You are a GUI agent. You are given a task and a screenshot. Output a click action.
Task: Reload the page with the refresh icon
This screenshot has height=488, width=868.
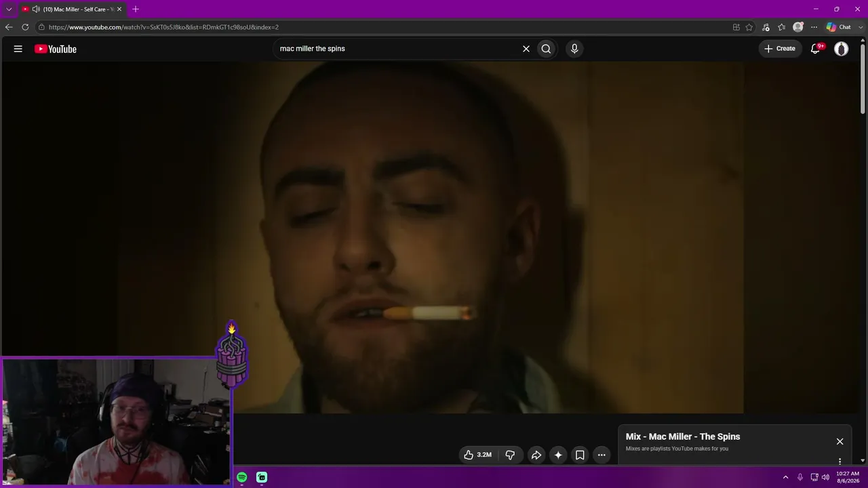point(25,27)
